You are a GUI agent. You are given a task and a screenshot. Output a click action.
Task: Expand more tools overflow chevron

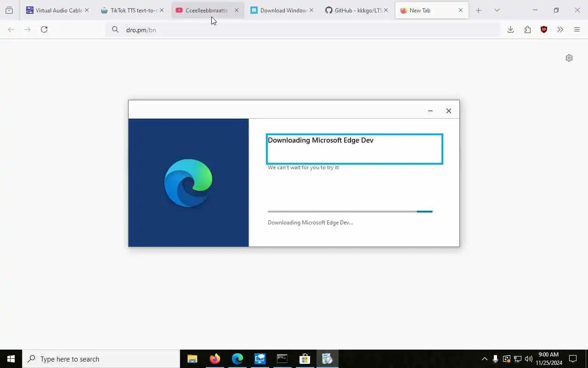point(560,29)
